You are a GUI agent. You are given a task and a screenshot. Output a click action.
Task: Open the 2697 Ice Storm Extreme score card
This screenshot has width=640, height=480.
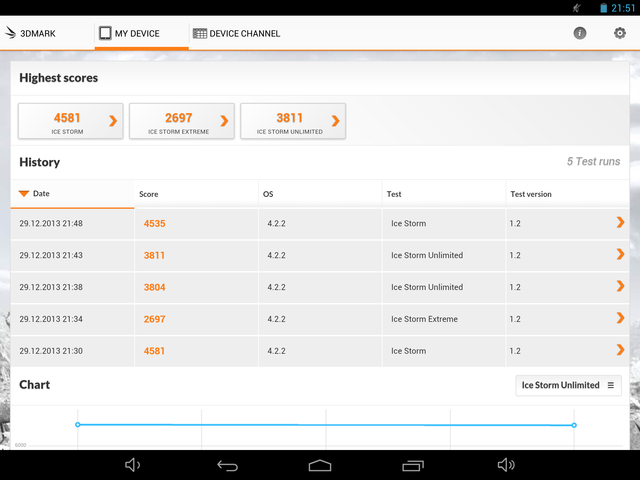coord(182,121)
